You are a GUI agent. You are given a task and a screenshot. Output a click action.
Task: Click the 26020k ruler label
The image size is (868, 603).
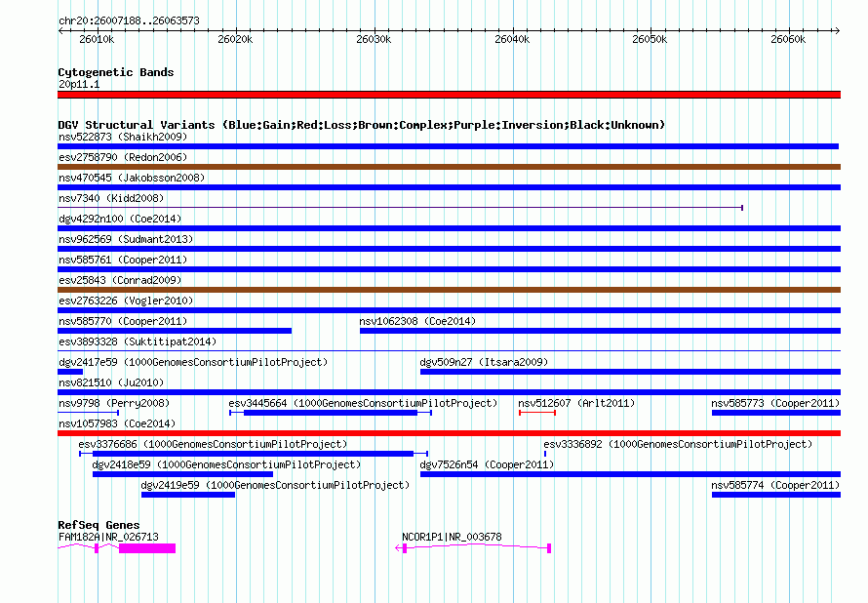235,39
